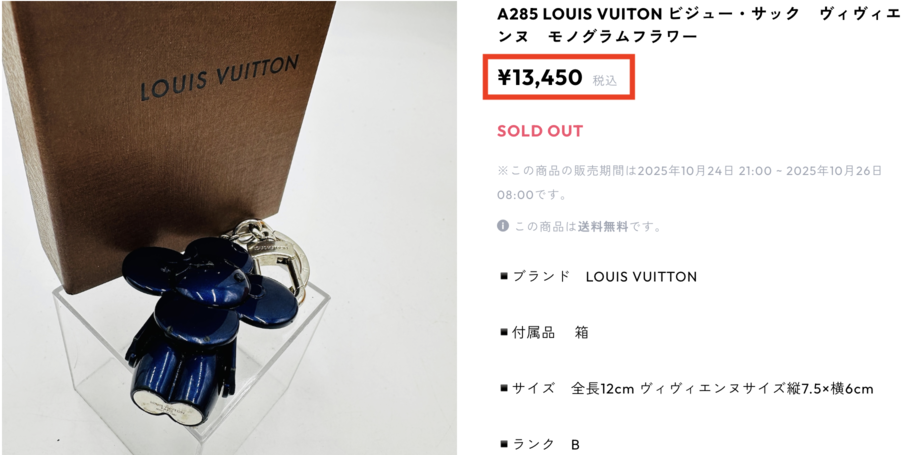
Task: Click the サイズ 全長12cm size line
Action: tap(687, 389)
